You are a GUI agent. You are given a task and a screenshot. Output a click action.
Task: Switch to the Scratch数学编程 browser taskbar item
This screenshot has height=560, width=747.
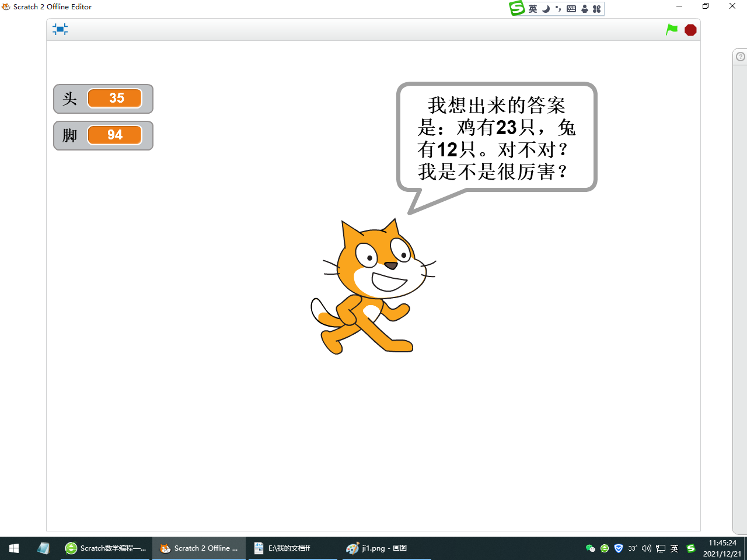(106, 548)
